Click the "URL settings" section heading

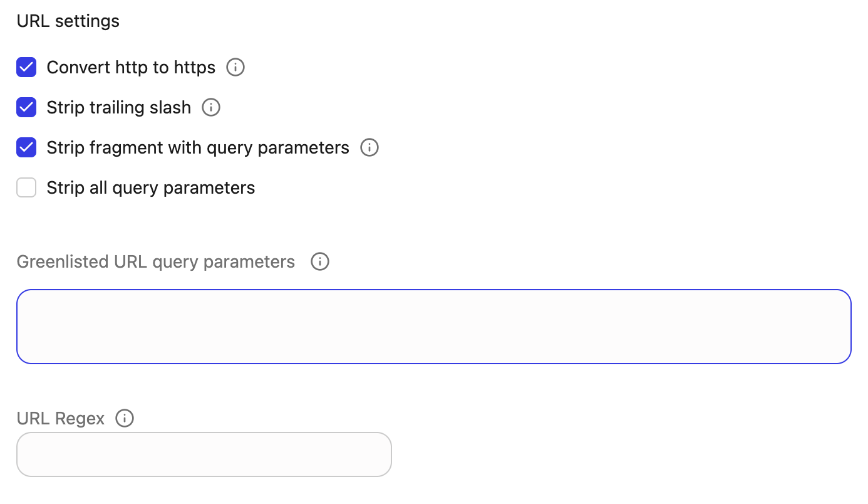pyautogui.click(x=68, y=21)
